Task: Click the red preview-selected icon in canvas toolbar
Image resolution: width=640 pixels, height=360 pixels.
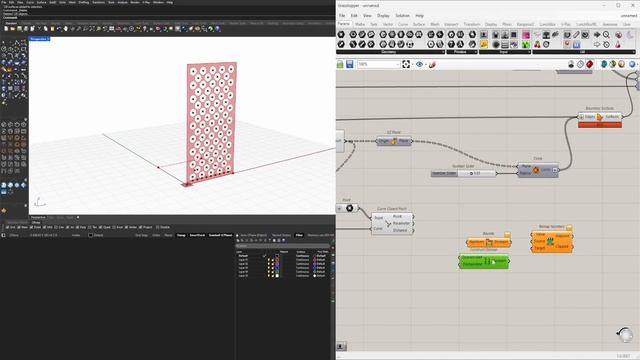Action: coord(589,64)
